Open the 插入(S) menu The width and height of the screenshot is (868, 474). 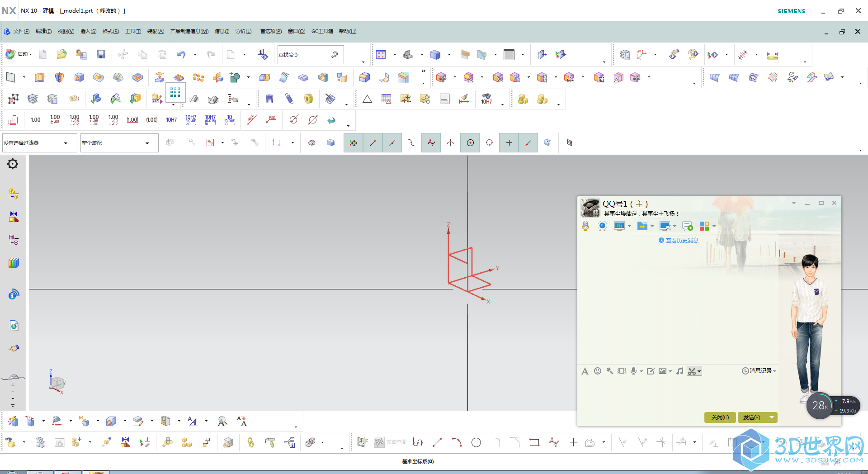(88, 32)
